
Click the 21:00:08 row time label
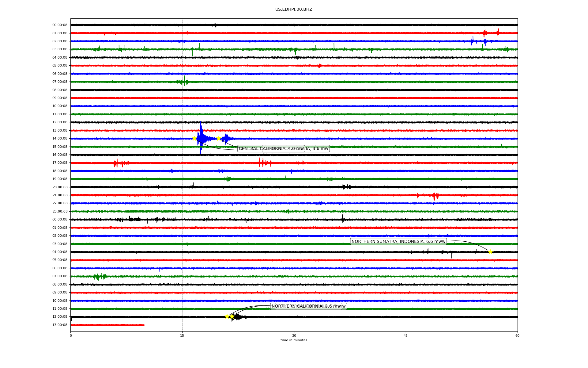coord(60,195)
